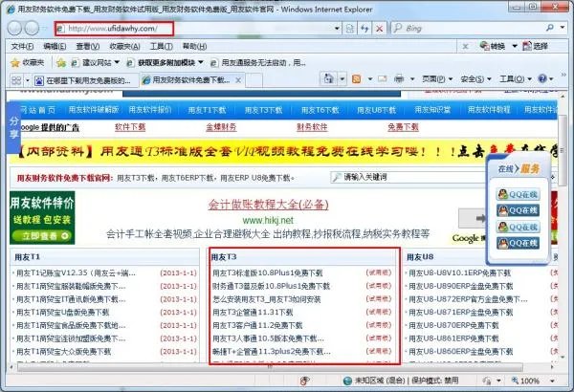574x392 pixels.
Task: Click the 用友U8下载 navigation link
Action: pos(376,110)
